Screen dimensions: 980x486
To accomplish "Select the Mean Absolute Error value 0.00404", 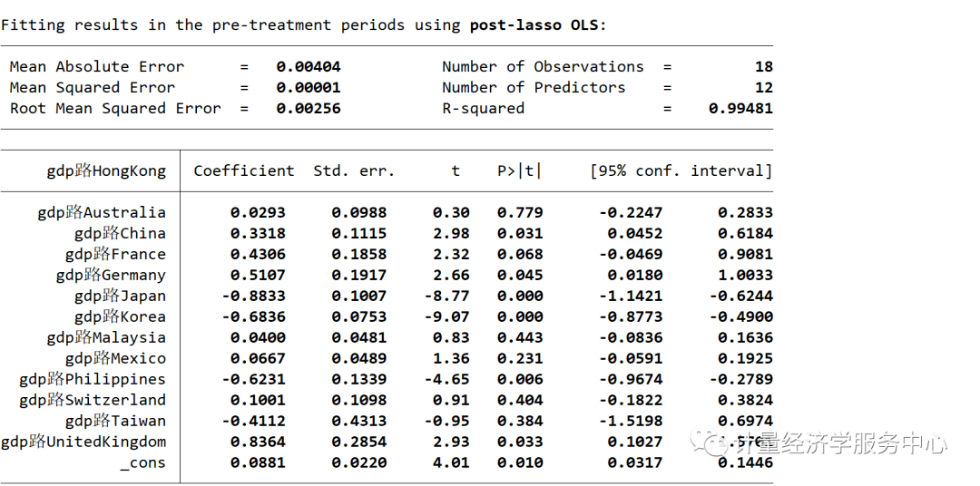I will point(309,67).
